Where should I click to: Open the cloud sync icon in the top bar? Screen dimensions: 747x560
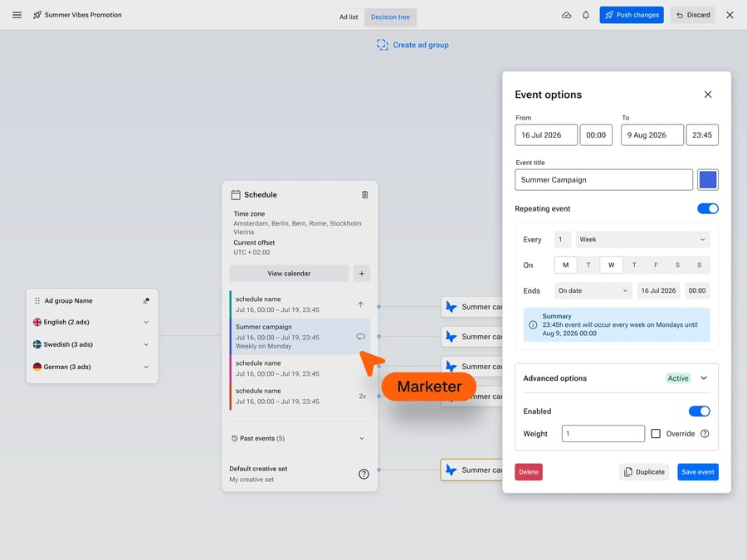pos(567,14)
